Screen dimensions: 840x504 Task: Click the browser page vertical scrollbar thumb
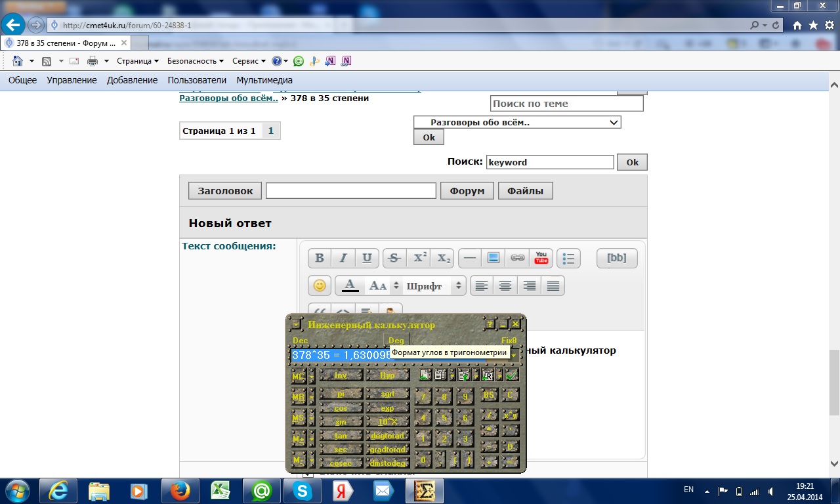pos(834,383)
